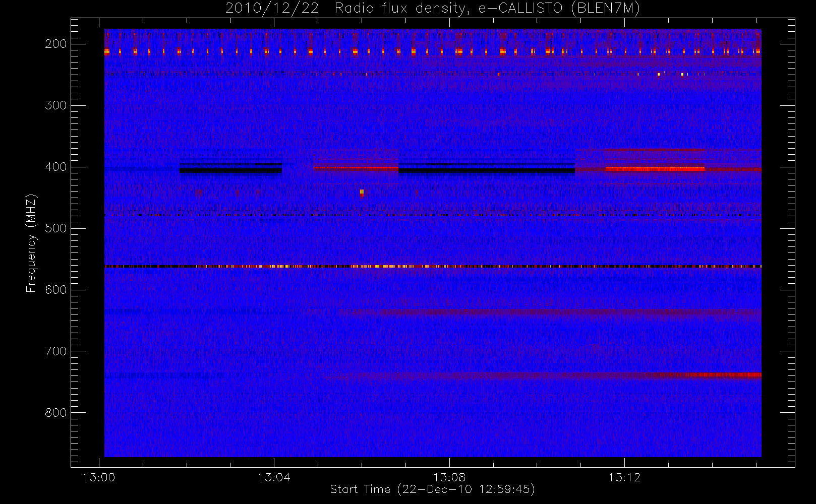Click the black band at 400 MHz between 13:02 and 13:04
The image size is (816, 504).
pos(230,170)
